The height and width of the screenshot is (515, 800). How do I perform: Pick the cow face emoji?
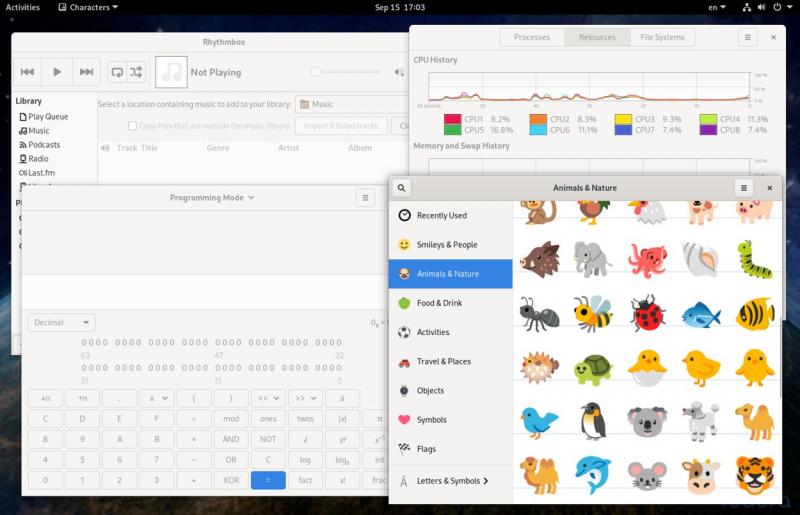click(x=701, y=476)
